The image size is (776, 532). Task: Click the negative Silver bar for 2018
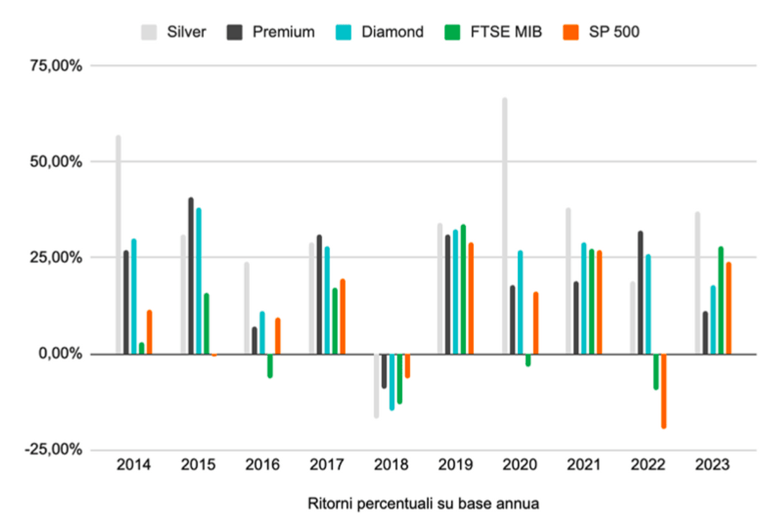376,385
